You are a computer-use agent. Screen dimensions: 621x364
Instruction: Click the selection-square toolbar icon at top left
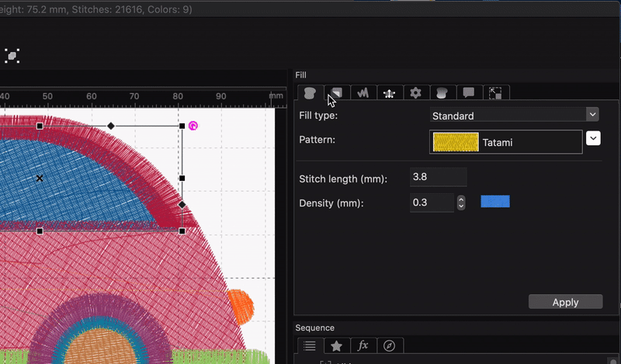coord(12,56)
